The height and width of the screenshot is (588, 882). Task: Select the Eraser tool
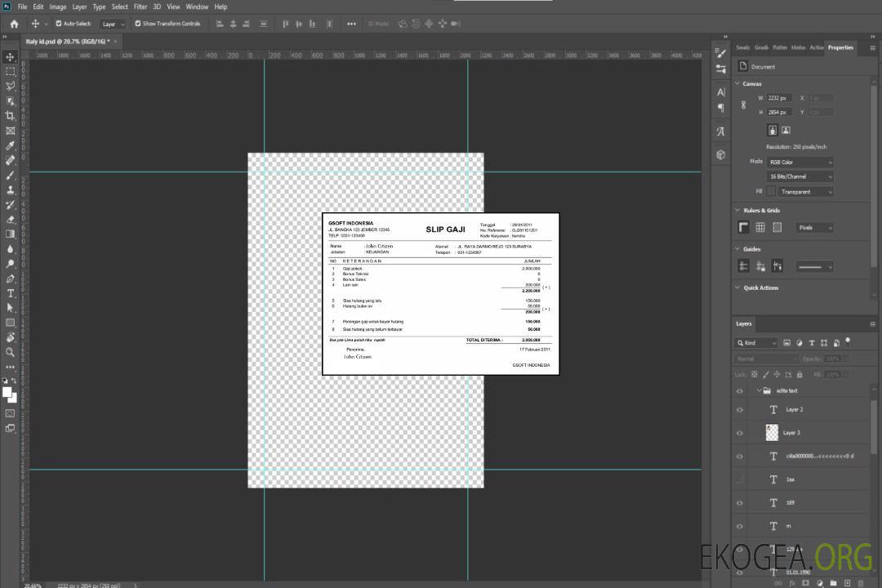10,220
